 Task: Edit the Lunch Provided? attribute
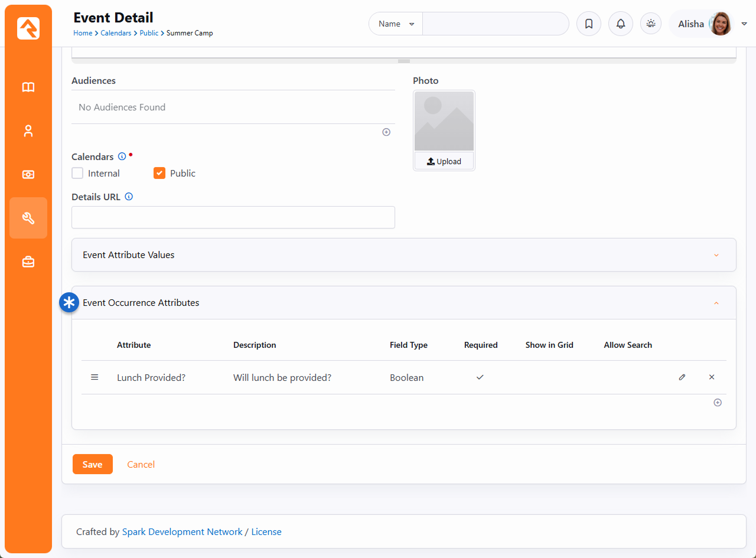coord(682,377)
